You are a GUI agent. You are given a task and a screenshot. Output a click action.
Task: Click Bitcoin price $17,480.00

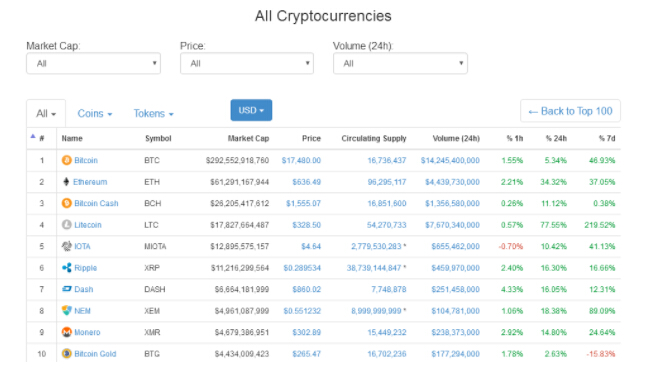(301, 160)
